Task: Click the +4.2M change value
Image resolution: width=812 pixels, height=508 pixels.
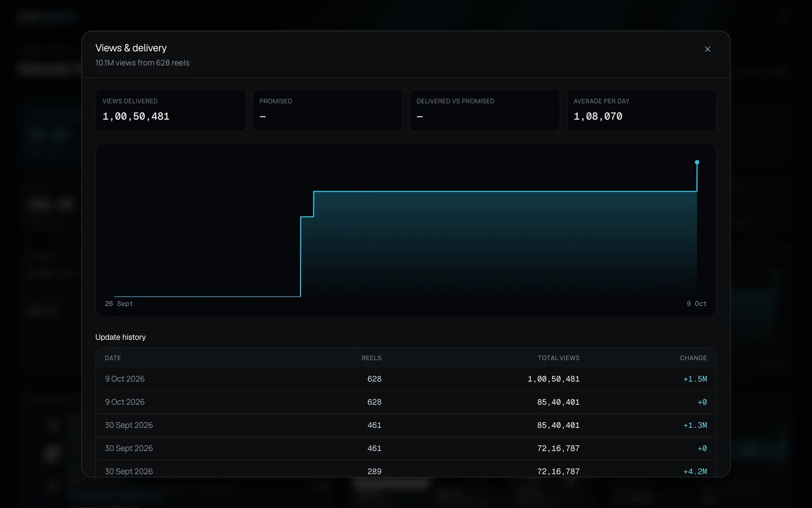Action: click(x=695, y=471)
